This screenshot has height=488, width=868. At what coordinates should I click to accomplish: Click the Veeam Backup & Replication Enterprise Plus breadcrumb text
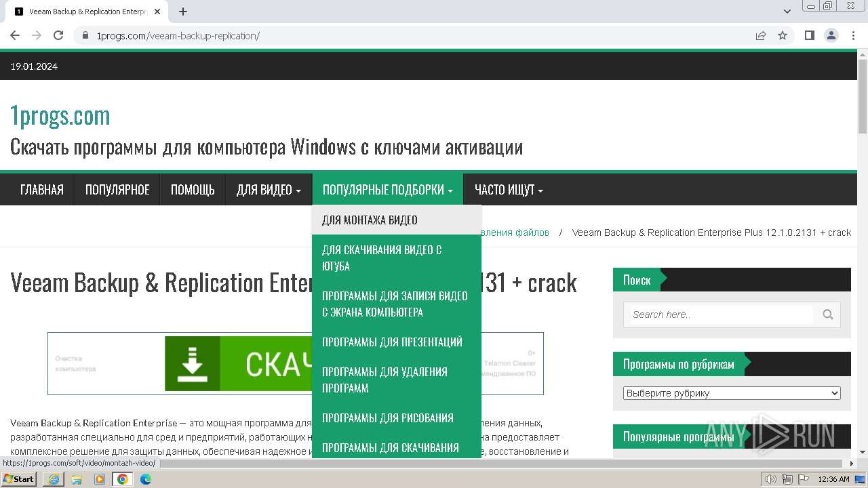[x=711, y=232]
